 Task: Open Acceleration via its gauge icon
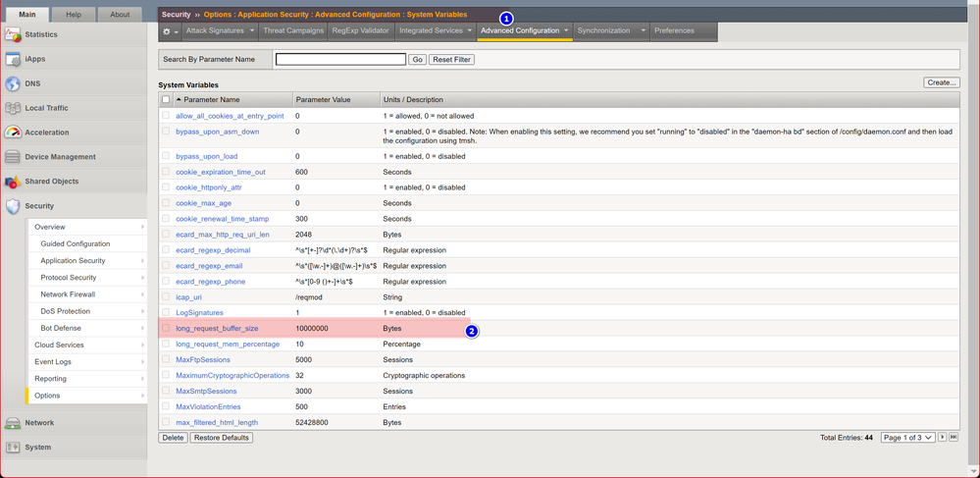tap(13, 132)
